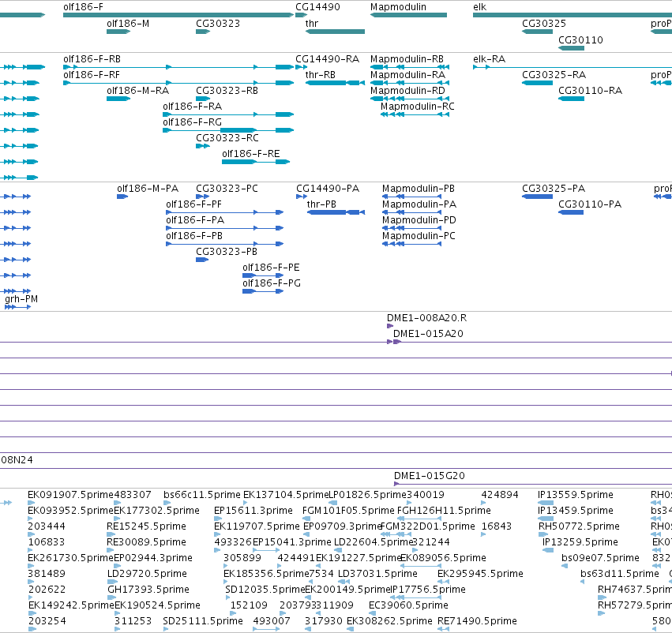Viewport: 672px width, 633px height.
Task: Select EST label GH17393.5prime
Action: pos(148,590)
